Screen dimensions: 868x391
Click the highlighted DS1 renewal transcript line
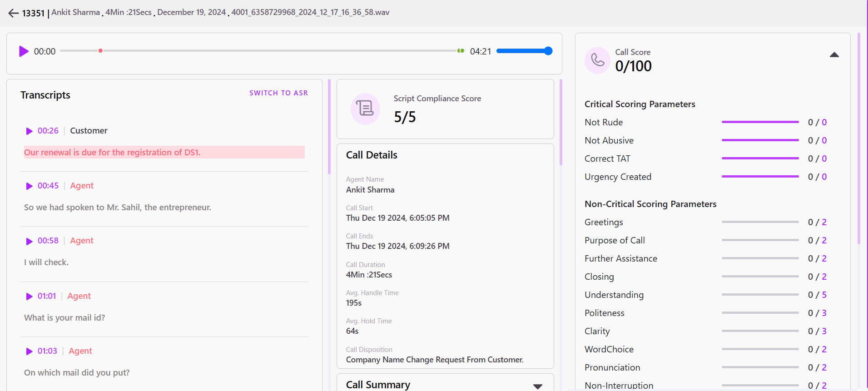point(164,153)
